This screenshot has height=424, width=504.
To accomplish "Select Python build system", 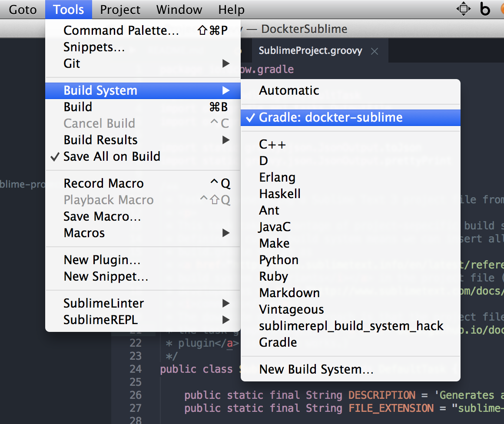I will tap(350, 260).
